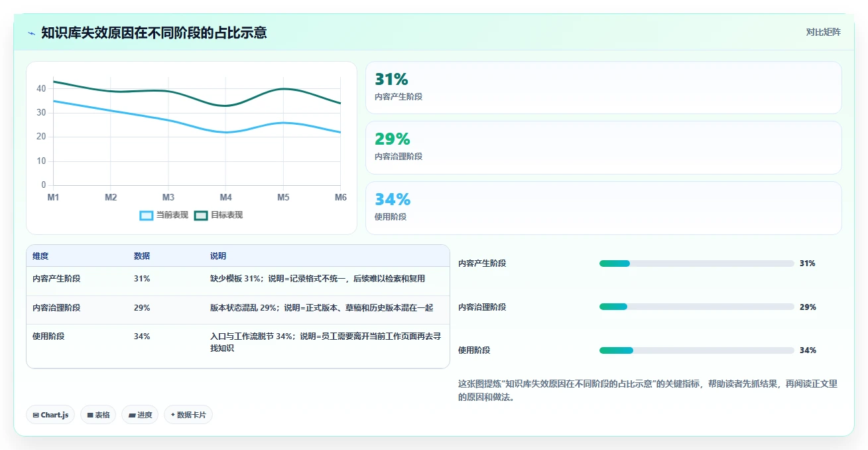Click the M4 x-axis label
The height and width of the screenshot is (450, 868).
click(x=225, y=197)
